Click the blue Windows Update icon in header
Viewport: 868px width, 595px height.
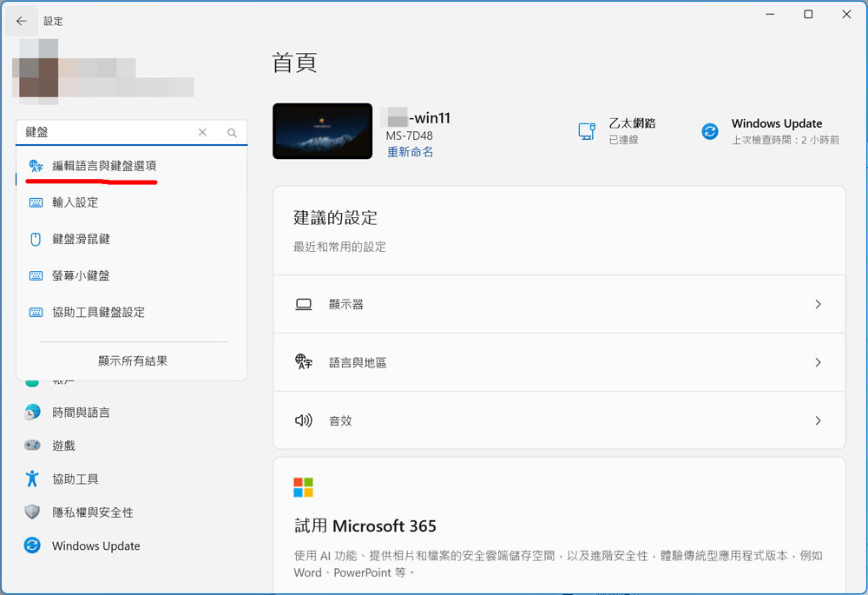point(710,131)
